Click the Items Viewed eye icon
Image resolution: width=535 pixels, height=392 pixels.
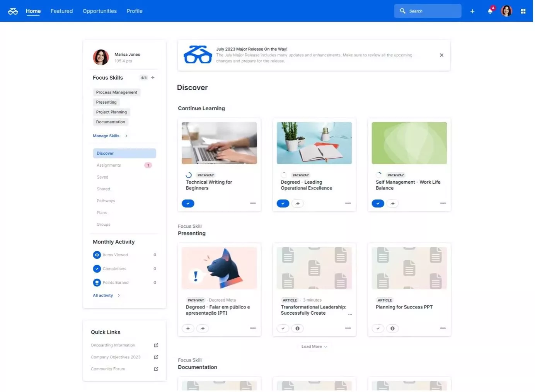point(97,256)
